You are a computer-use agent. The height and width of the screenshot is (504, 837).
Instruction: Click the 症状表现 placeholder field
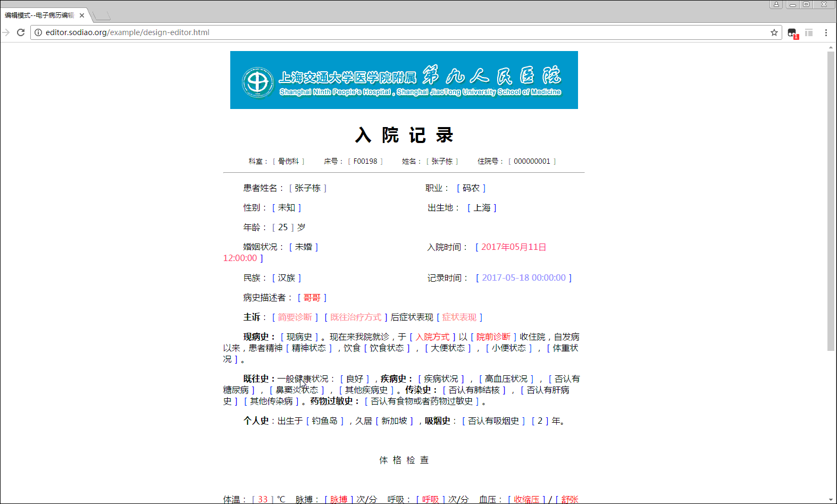(459, 317)
